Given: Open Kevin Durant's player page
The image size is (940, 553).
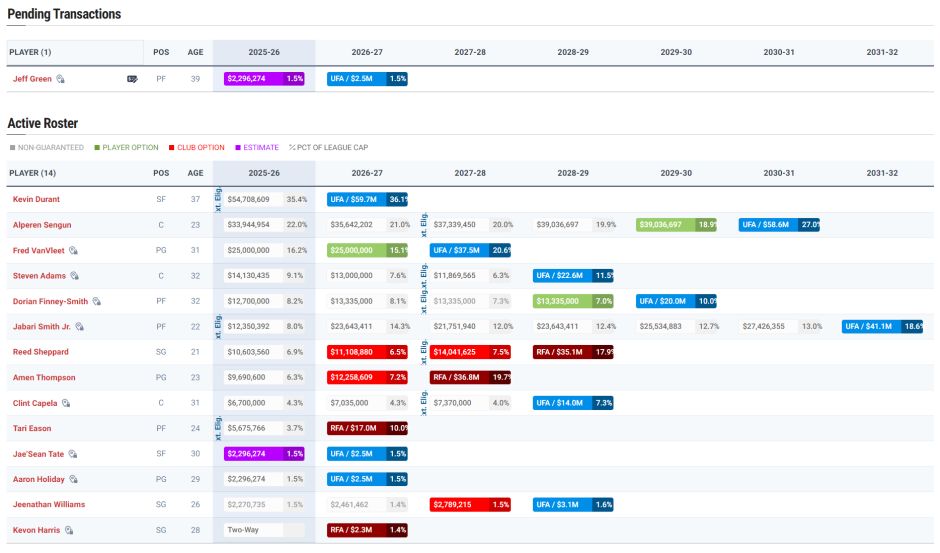Looking at the screenshot, I should click(36, 199).
